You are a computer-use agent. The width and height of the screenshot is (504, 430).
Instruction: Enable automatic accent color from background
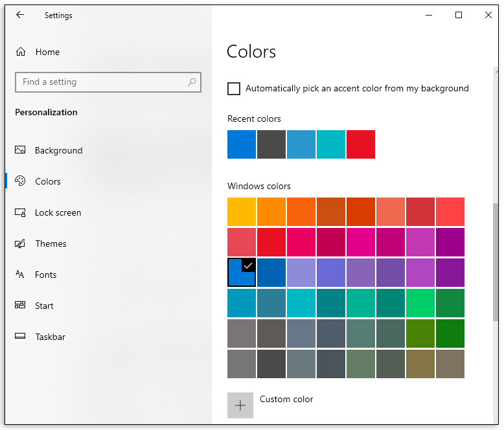tap(234, 89)
